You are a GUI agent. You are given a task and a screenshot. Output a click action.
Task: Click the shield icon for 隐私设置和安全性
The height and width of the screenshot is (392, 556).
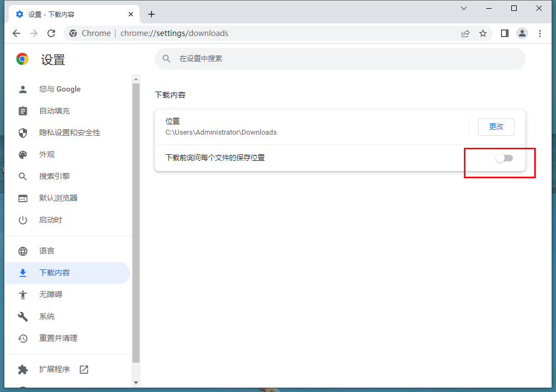[23, 132]
